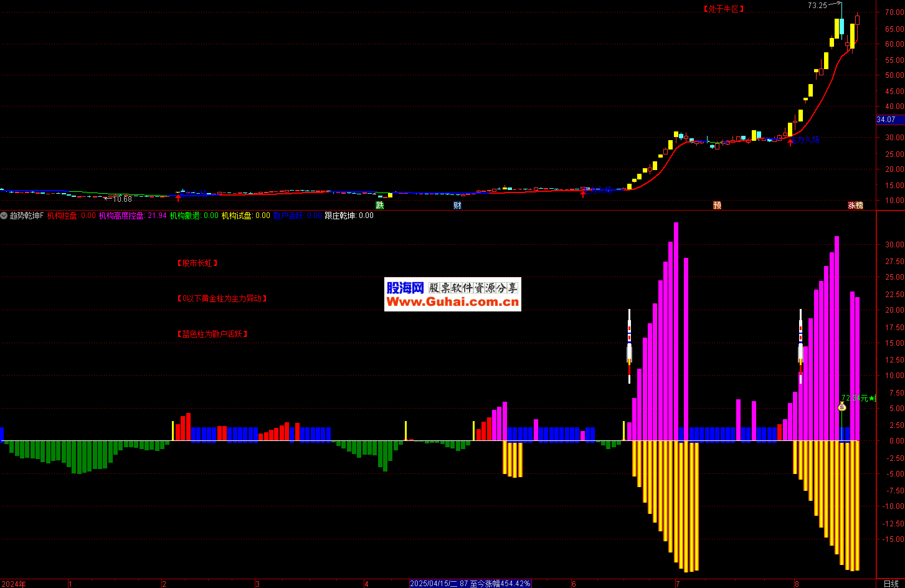Click the 【处于牛区】 label
The image size is (905, 588).
point(724,9)
